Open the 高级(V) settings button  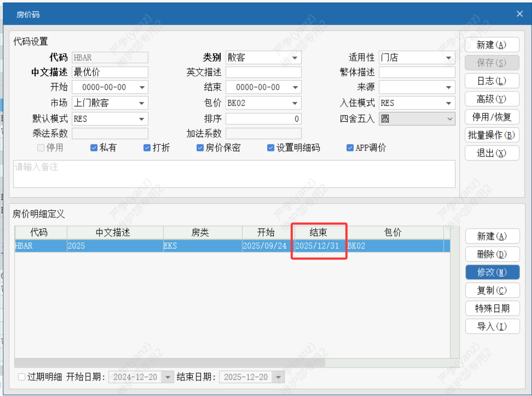492,99
